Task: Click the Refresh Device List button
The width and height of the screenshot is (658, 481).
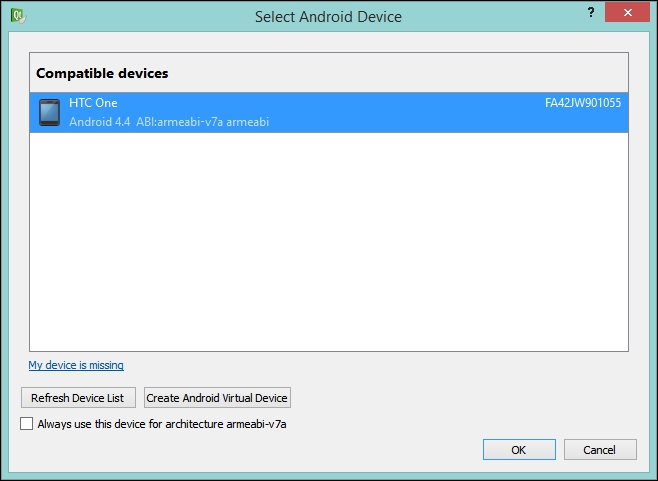Action: tap(78, 397)
